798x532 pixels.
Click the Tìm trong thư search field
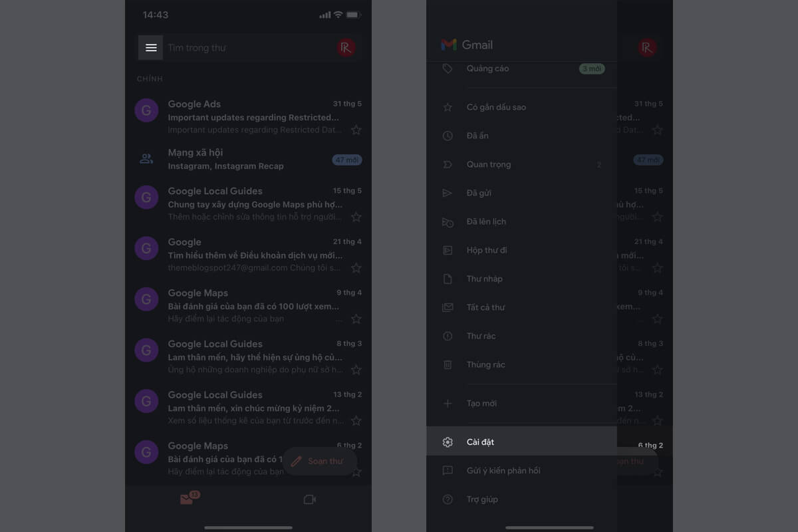tap(246, 48)
